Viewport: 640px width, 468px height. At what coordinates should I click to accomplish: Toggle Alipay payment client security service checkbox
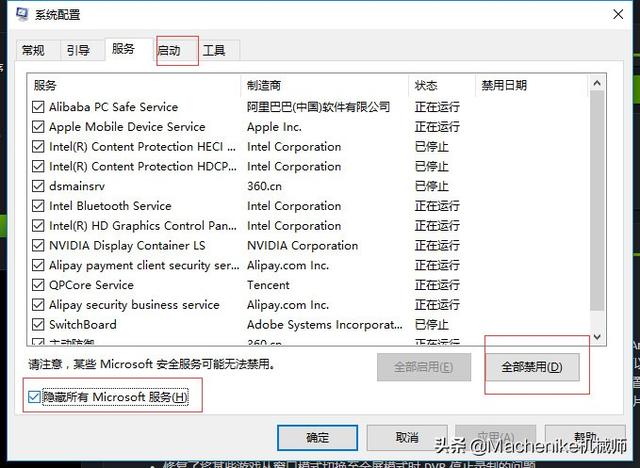pos(38,265)
